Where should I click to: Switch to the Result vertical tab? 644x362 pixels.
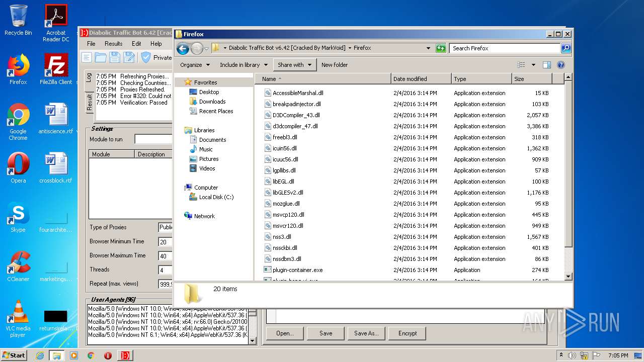89,102
